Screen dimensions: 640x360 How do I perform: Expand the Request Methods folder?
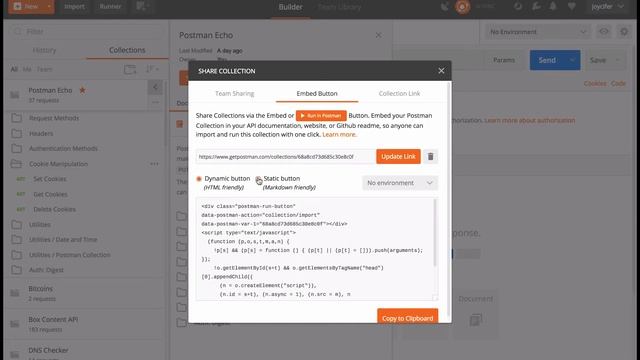tap(54, 118)
